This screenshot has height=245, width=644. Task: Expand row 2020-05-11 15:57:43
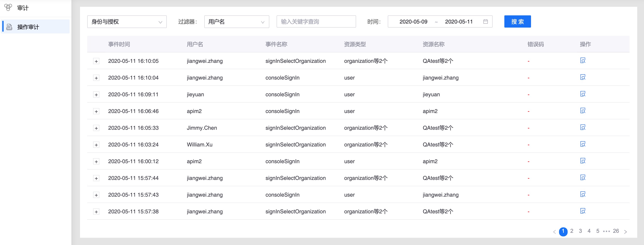coord(96,195)
